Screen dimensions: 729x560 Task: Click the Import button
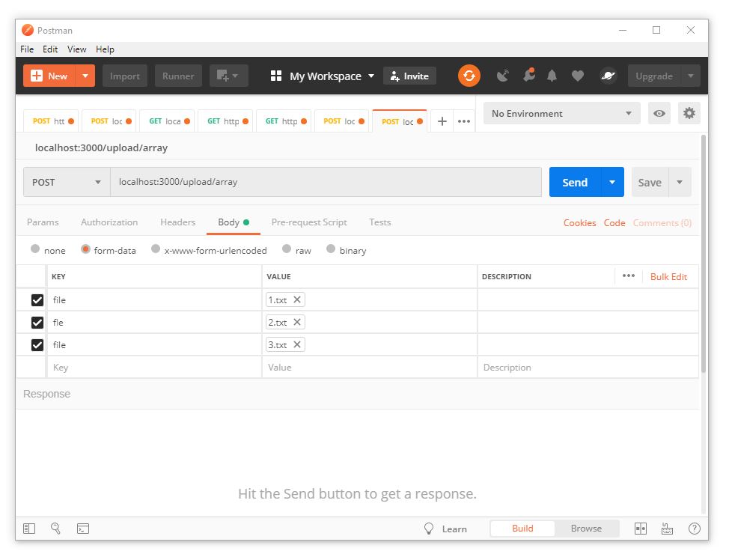[x=124, y=76]
